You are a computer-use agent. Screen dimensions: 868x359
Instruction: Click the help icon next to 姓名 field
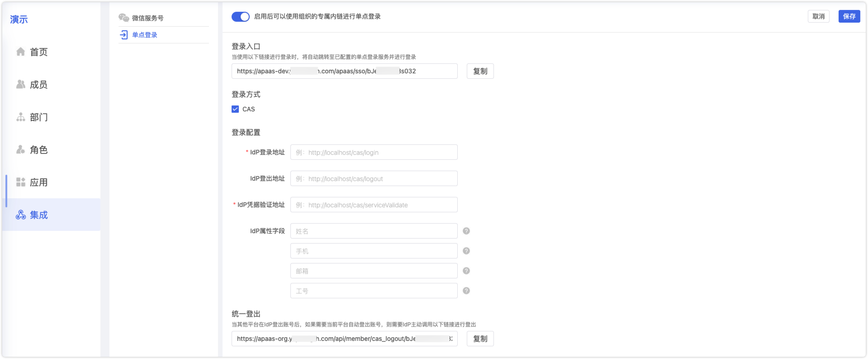tap(466, 231)
